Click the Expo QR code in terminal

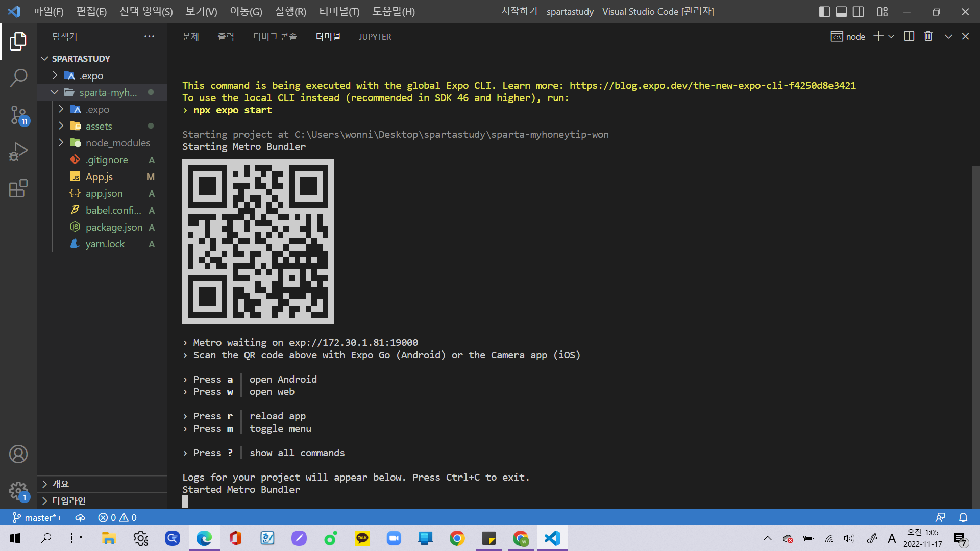click(258, 241)
